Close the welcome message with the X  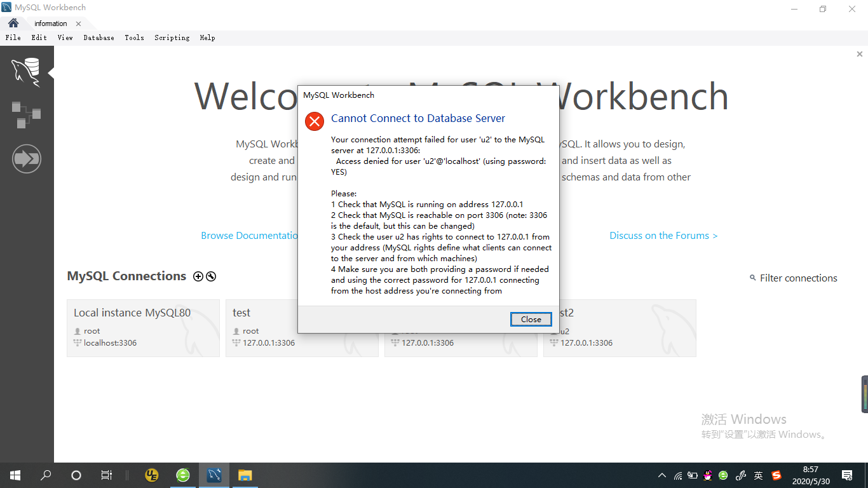[x=859, y=55]
